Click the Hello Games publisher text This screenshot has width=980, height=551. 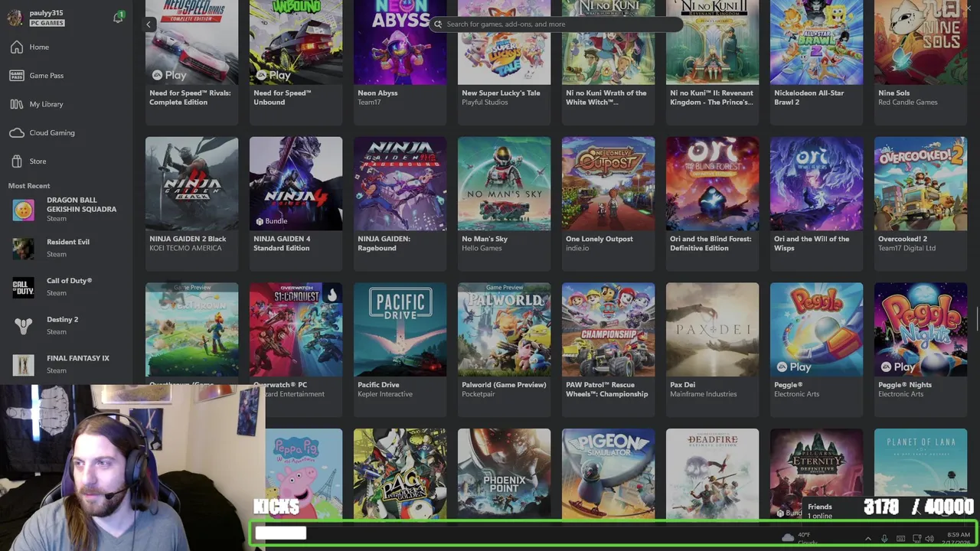coord(482,249)
